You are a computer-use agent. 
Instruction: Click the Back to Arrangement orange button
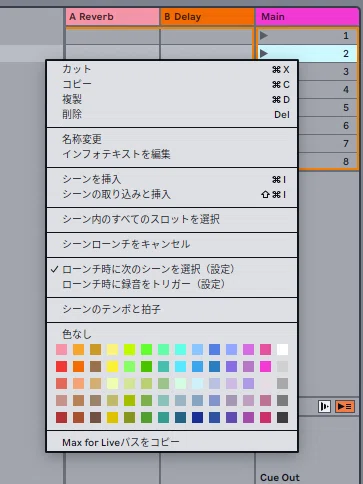(x=345, y=406)
